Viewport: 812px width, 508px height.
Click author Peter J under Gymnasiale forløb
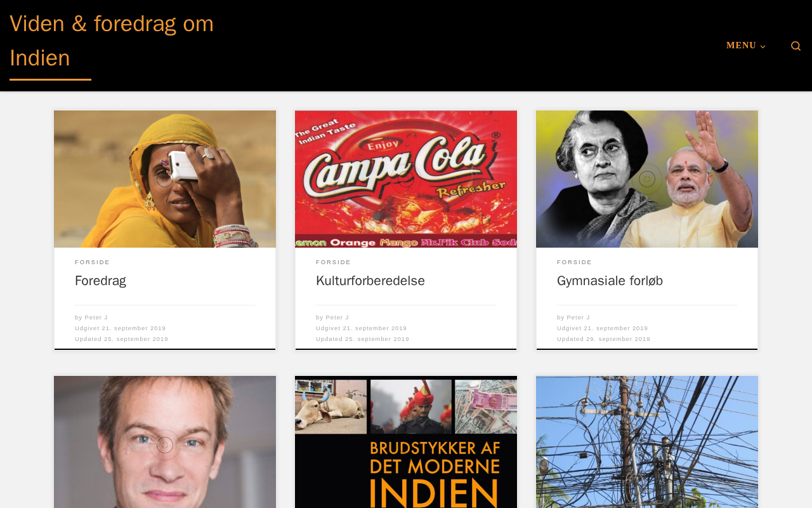pos(579,317)
